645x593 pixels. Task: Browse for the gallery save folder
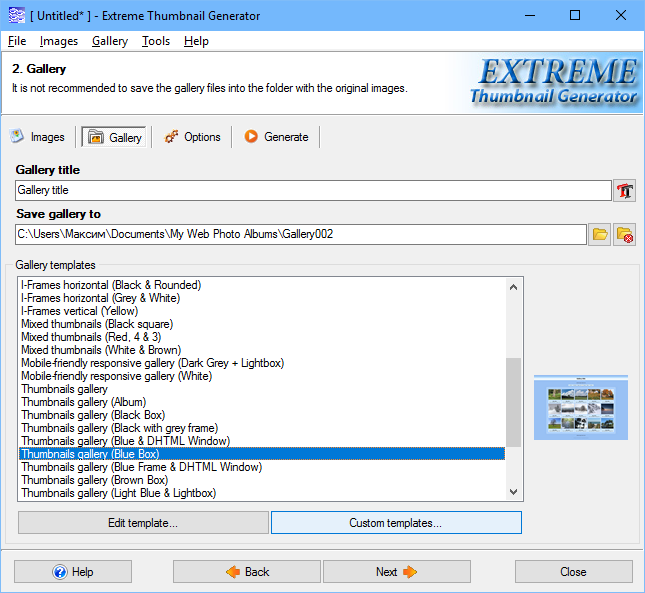click(x=600, y=235)
